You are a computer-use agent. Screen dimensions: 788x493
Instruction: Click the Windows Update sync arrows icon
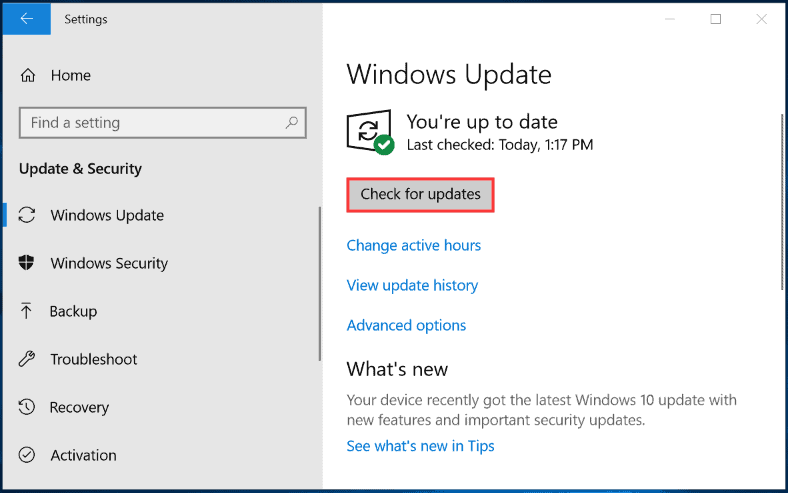27,215
